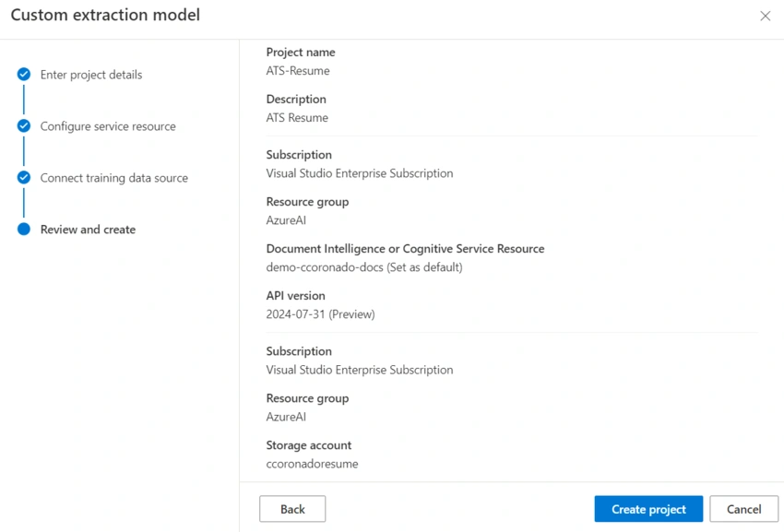Click the Custom extraction model title
This screenshot has width=784, height=532.
[105, 15]
